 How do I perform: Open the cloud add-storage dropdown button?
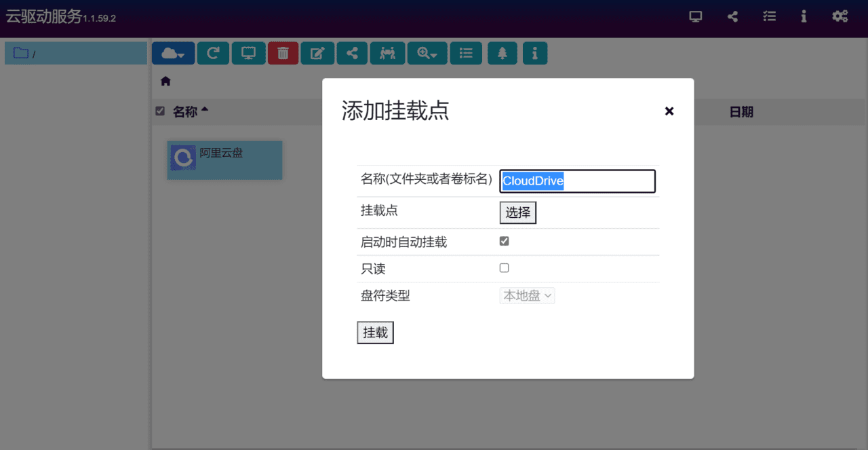[x=173, y=54]
